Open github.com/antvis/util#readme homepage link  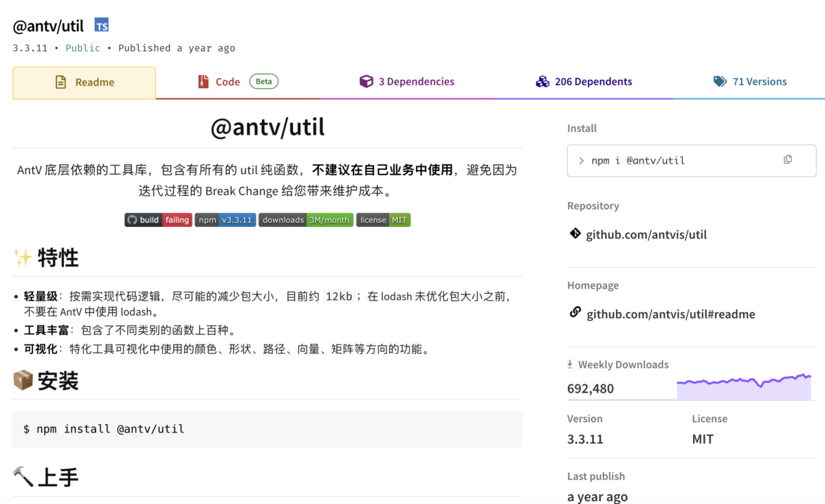pos(671,314)
